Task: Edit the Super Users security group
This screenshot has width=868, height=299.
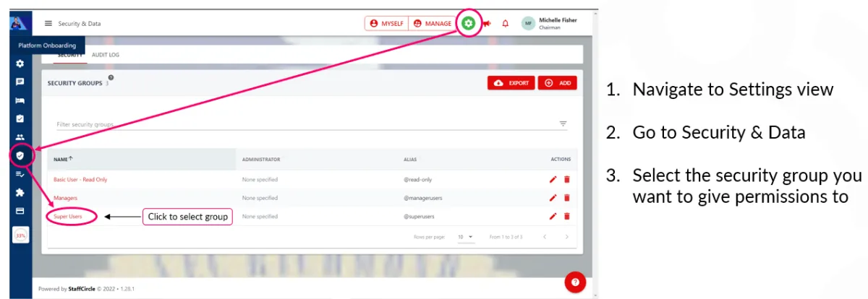Action: pyautogui.click(x=553, y=216)
